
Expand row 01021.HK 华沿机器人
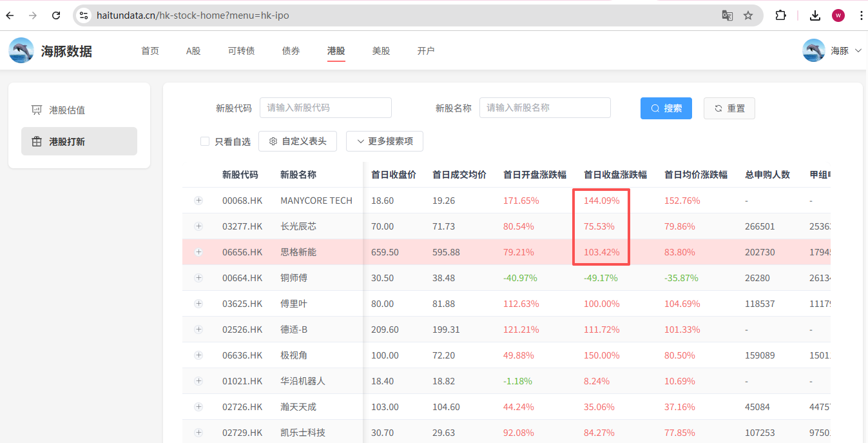click(x=198, y=381)
